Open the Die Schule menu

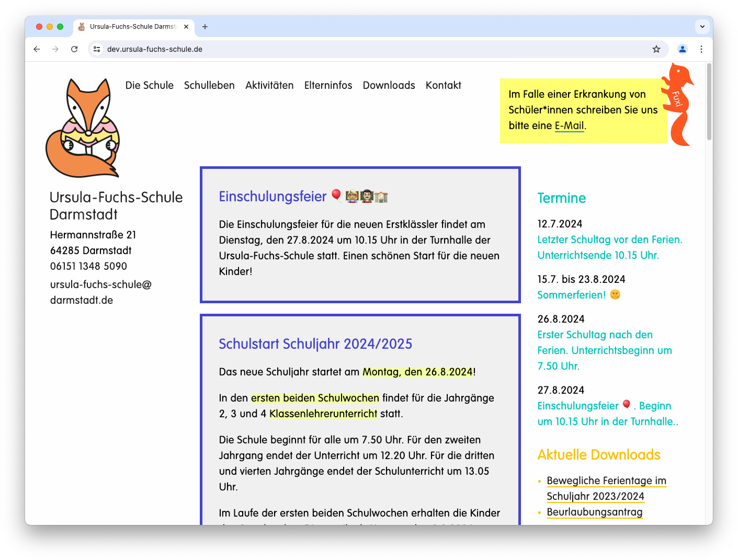click(149, 85)
